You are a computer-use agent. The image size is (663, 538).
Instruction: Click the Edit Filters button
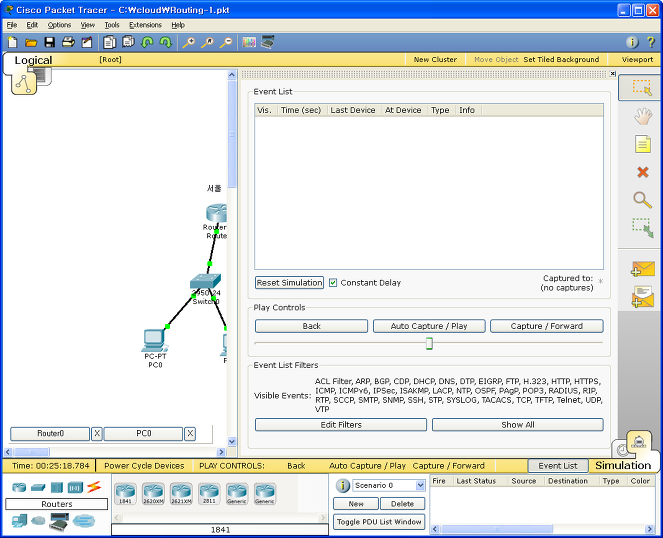(341, 425)
